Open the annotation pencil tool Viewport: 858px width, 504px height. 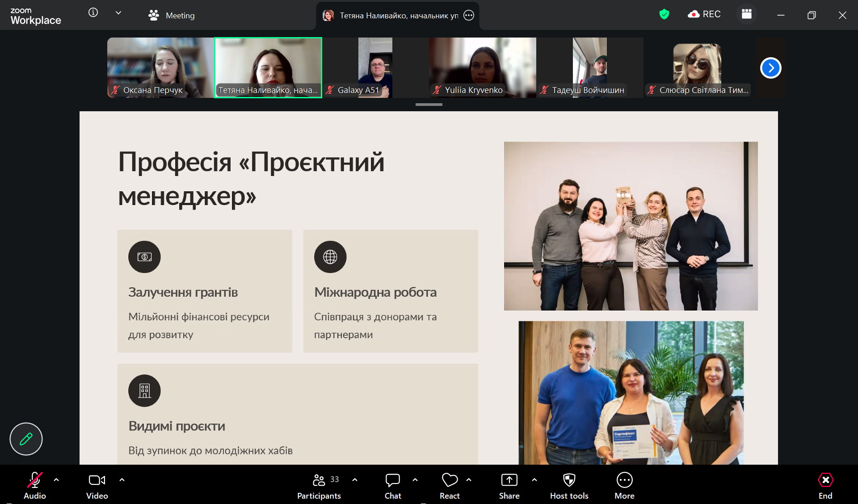point(26,439)
